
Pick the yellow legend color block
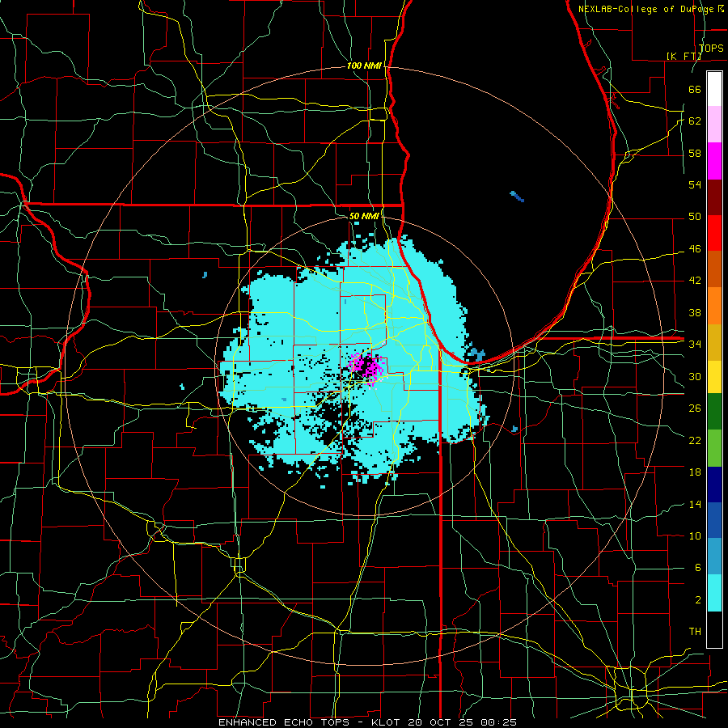[714, 376]
